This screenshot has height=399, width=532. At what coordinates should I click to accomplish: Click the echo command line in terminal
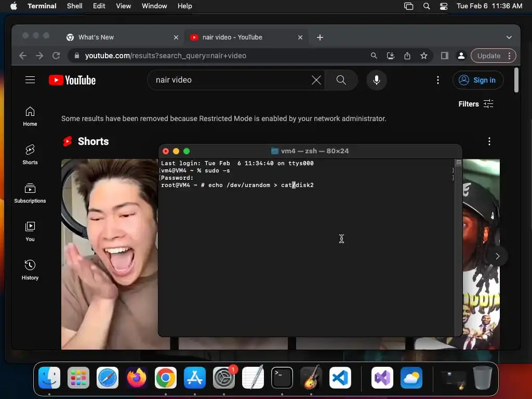tap(237, 185)
